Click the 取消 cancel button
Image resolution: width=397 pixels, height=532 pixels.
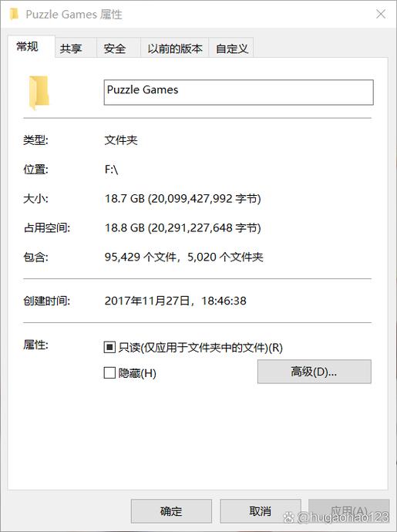261,511
